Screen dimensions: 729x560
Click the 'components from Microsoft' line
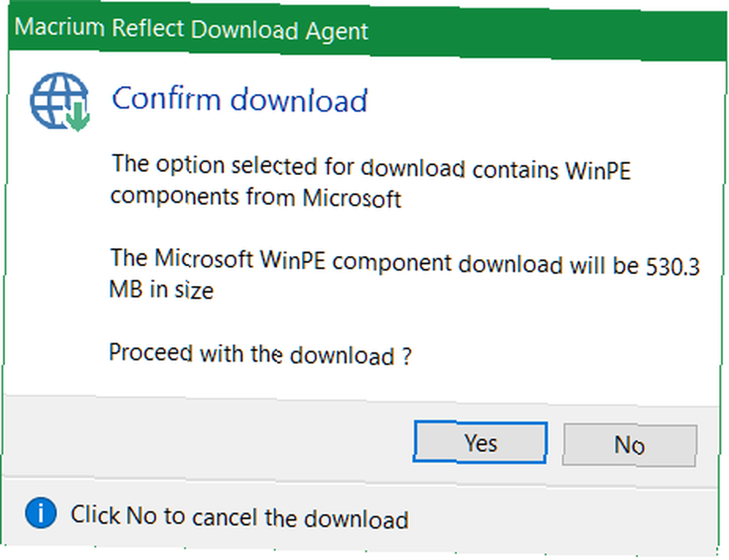point(255,197)
